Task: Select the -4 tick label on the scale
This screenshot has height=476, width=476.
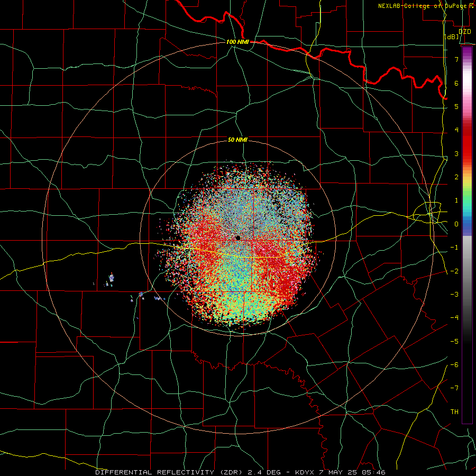Action: (454, 318)
